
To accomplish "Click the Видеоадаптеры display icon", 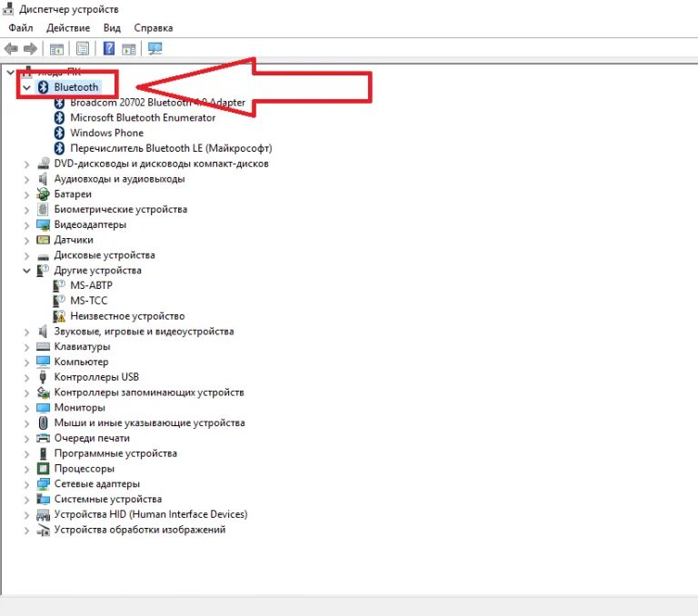I will coord(44,224).
